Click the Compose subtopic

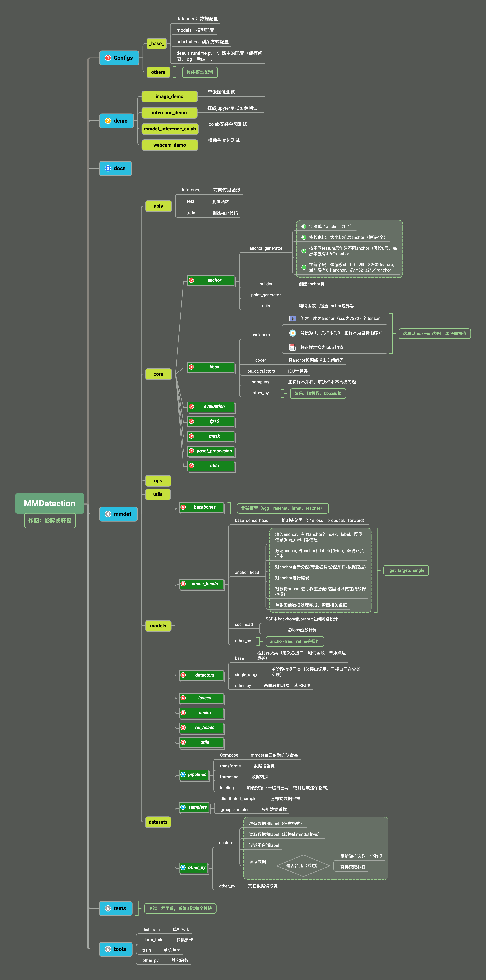click(x=229, y=755)
